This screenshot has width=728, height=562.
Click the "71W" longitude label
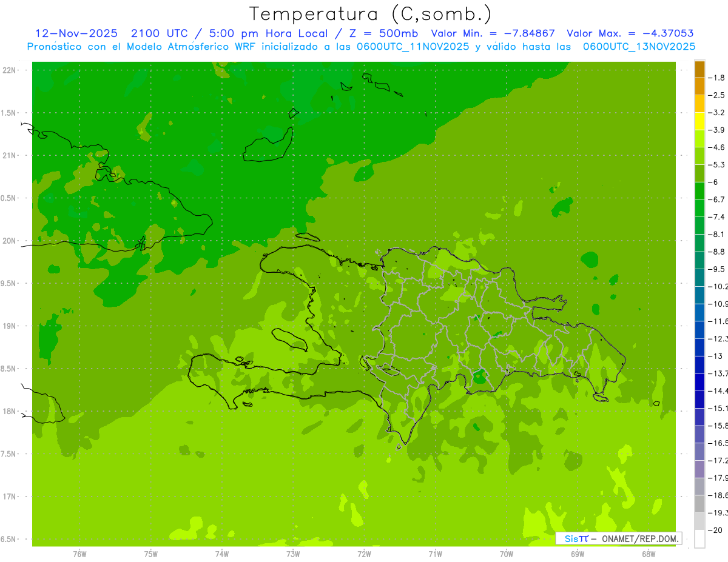point(435,554)
